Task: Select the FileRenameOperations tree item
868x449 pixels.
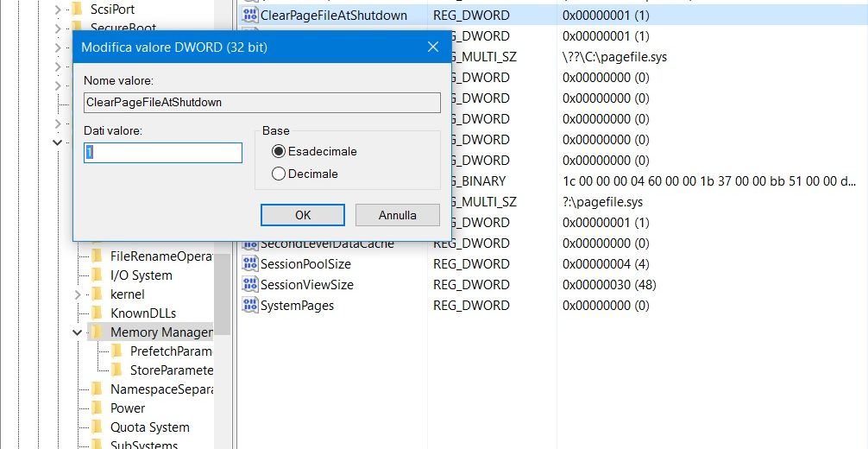Action: [161, 256]
